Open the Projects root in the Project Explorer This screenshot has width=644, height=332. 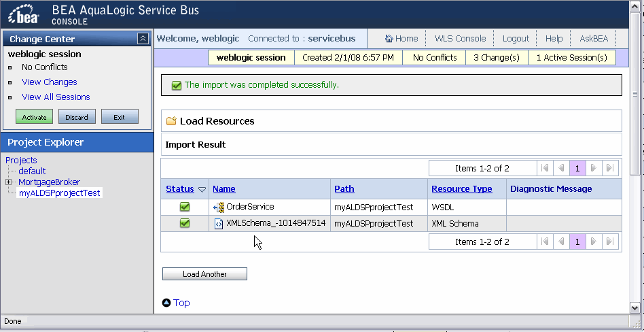[x=21, y=160]
